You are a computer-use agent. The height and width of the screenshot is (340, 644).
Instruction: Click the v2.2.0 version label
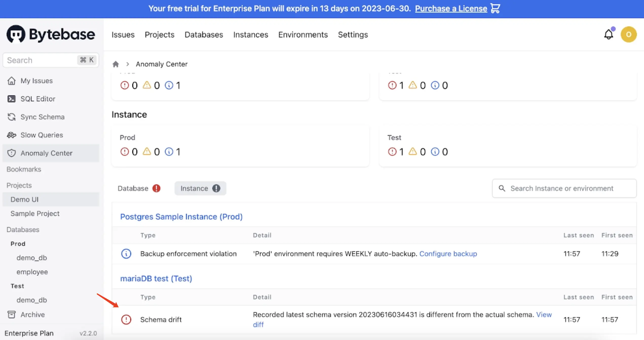pos(88,333)
